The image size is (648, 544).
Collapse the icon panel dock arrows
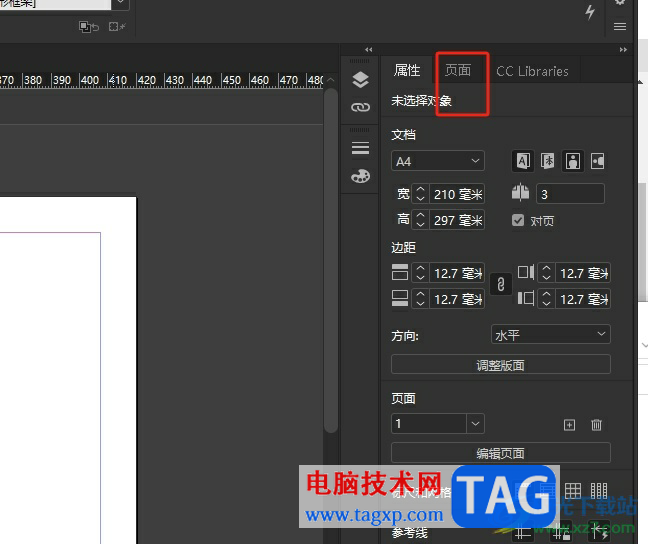coord(369,50)
